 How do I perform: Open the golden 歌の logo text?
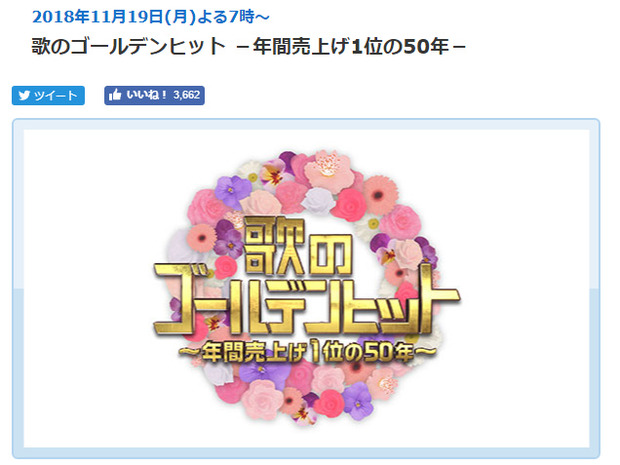298,246
